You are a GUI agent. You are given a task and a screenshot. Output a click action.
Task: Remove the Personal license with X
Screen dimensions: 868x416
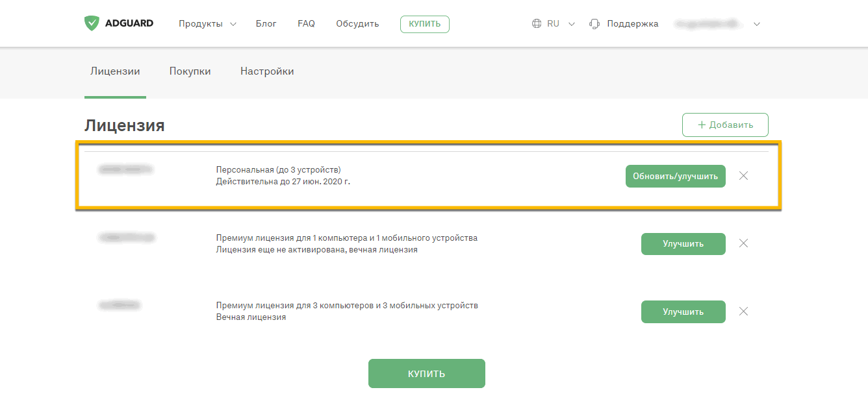744,176
